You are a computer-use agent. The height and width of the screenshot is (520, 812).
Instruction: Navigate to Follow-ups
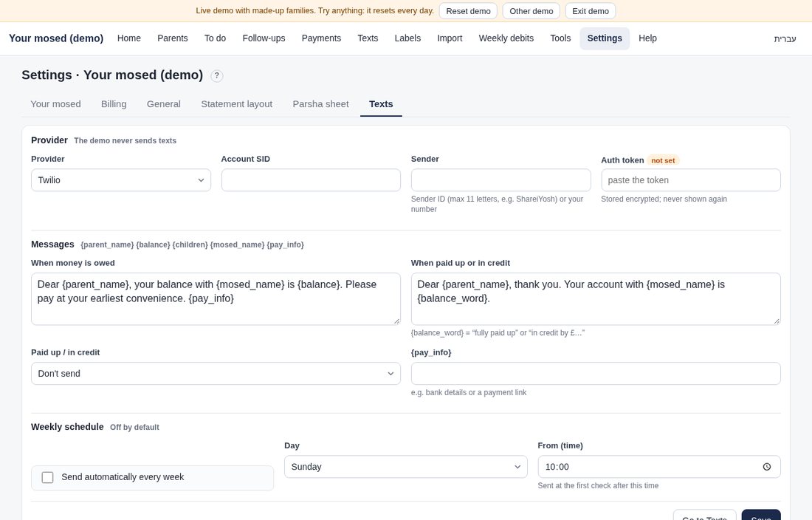tap(264, 38)
